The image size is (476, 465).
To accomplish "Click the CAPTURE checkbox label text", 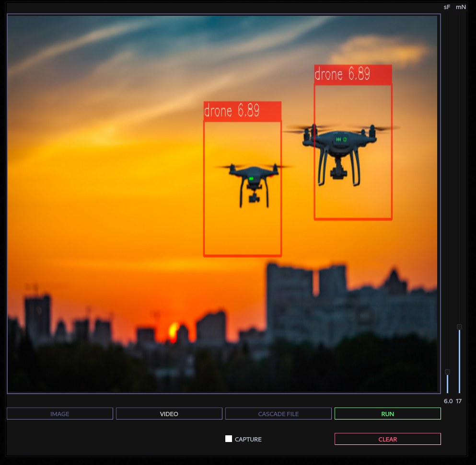I will pos(248,439).
